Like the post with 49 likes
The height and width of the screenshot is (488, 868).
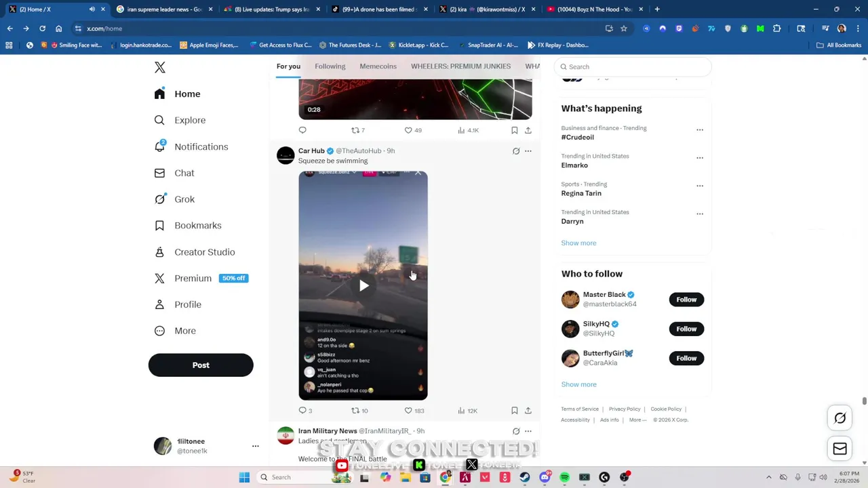click(413, 130)
